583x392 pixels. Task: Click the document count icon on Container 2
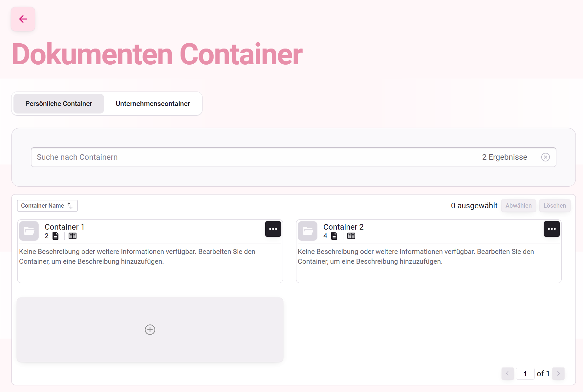click(x=334, y=236)
